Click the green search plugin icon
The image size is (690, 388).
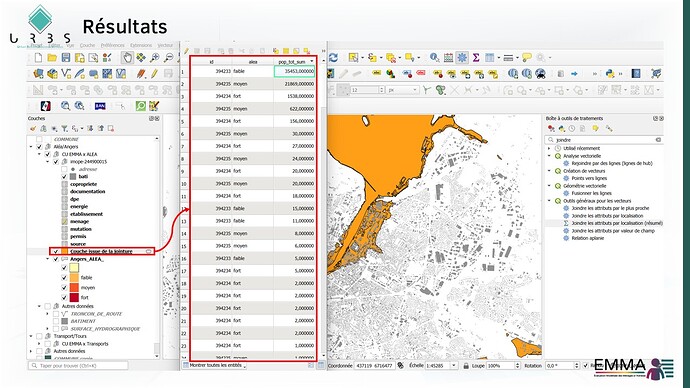click(141, 106)
